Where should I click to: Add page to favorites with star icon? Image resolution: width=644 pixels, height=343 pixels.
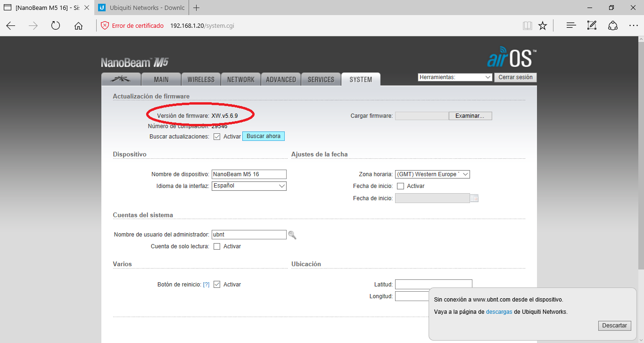(x=543, y=25)
